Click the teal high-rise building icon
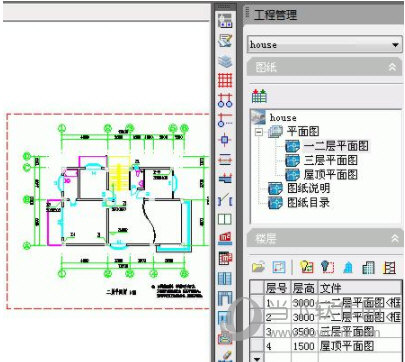 tap(368, 267)
